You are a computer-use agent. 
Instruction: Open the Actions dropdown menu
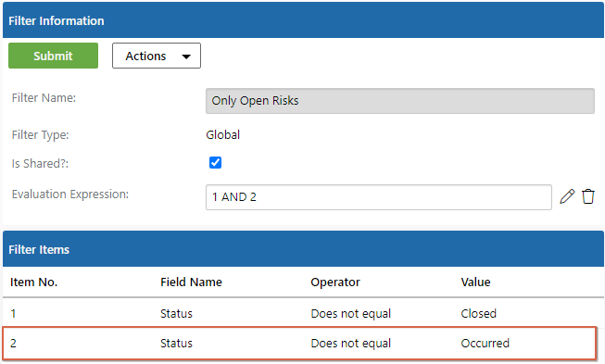[157, 56]
